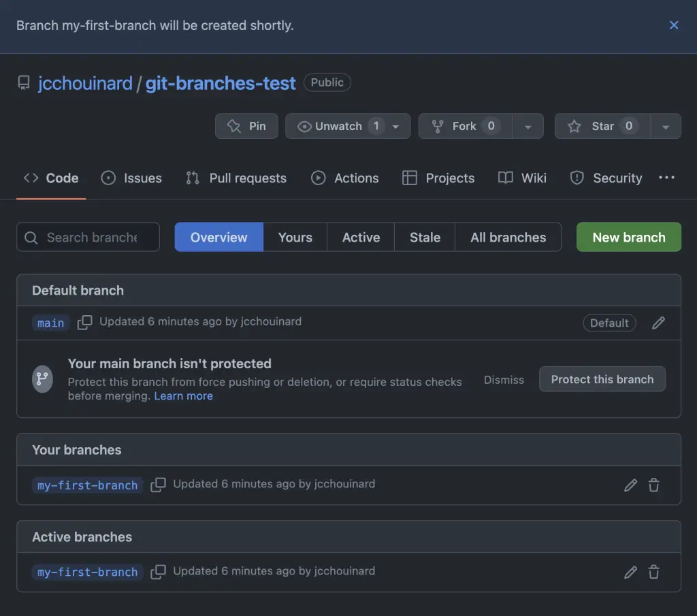Delete my-first-branch under Your branches

pos(653,485)
